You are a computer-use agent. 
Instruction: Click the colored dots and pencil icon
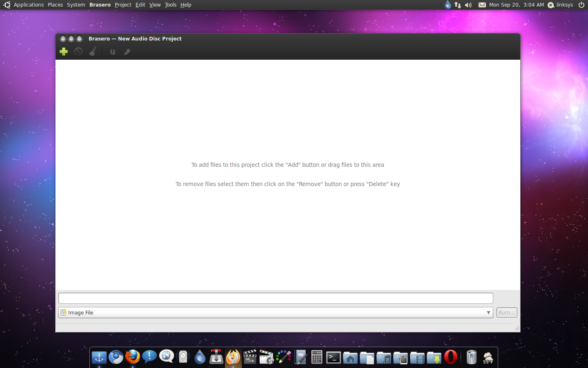[283, 357]
